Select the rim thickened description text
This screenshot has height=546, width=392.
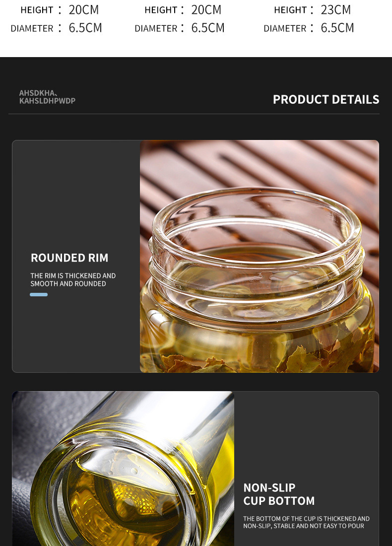pos(73,279)
